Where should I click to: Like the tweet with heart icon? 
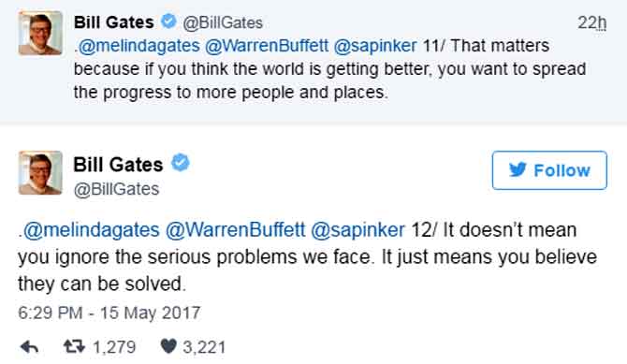coord(168,346)
